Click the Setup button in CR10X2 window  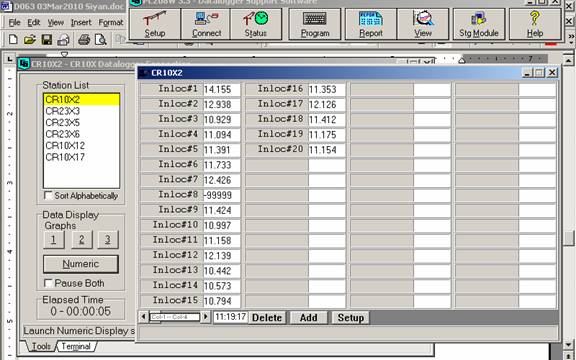(351, 317)
